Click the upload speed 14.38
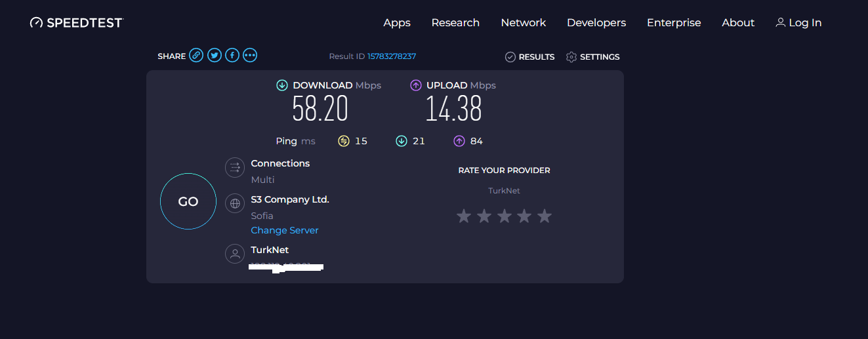Viewport: 868px width, 339px height. tap(453, 109)
